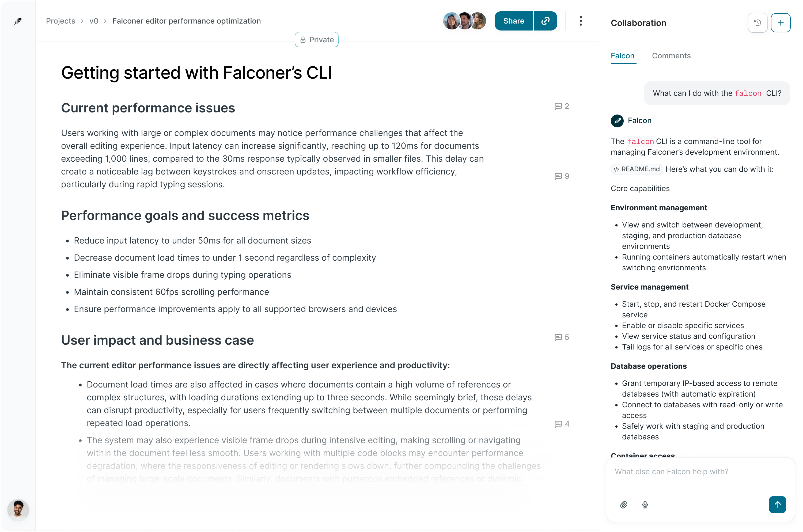This screenshot has height=532, width=803.
Task: Activate voice input with the microphone icon
Action: coord(645,504)
